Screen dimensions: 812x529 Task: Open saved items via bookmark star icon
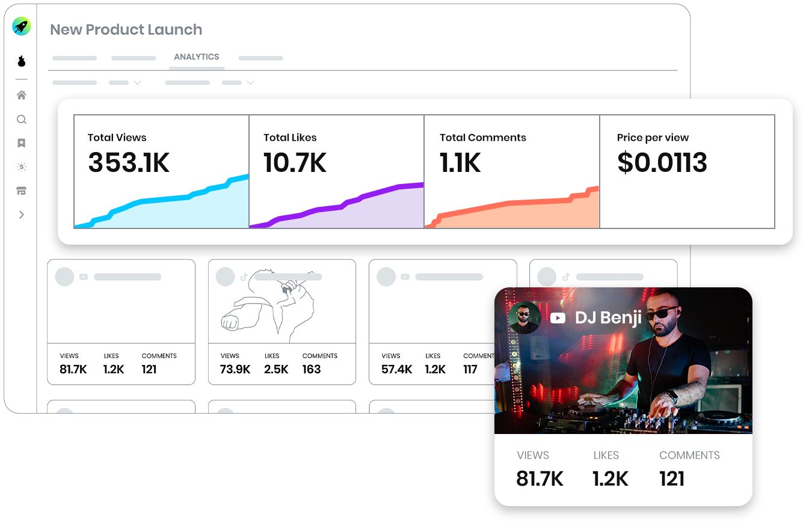(22, 143)
